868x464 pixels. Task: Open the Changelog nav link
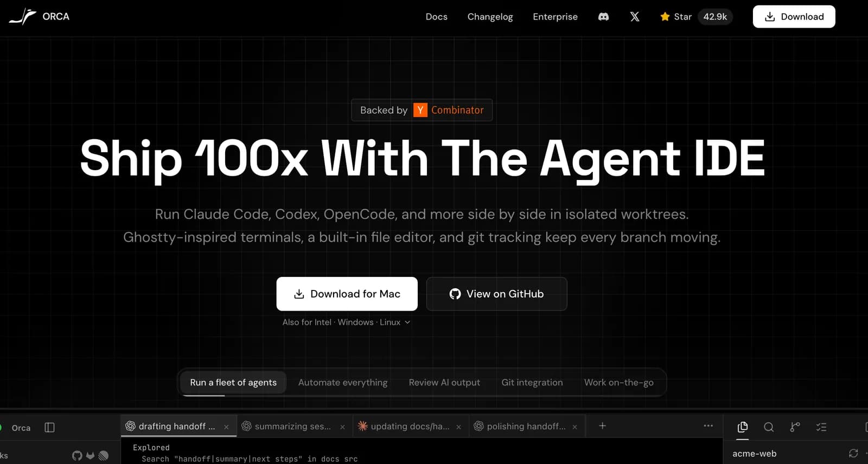490,17
